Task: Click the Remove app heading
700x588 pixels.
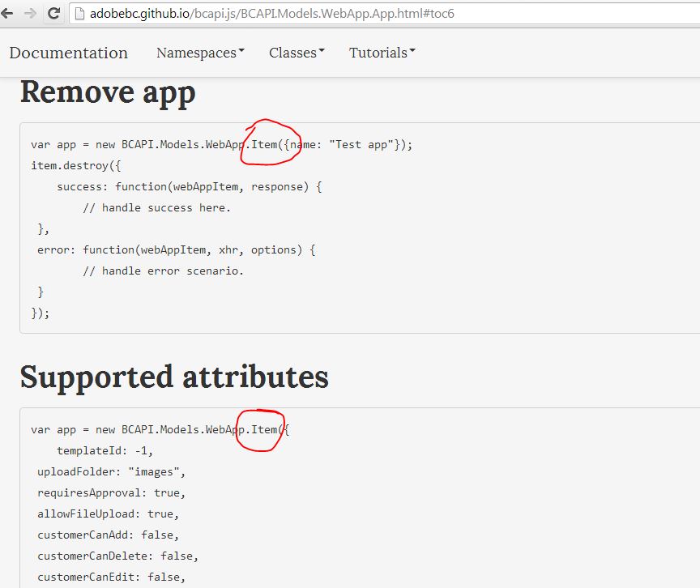Action: click(107, 92)
